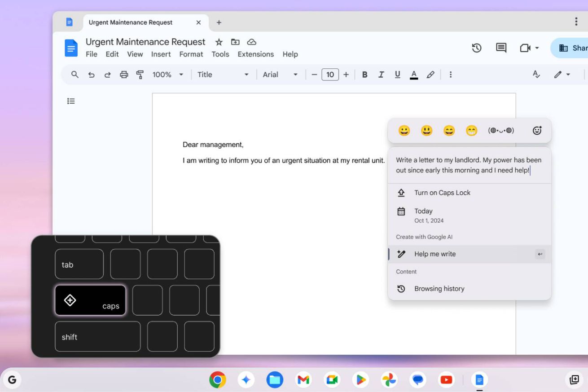The height and width of the screenshot is (392, 588).
Task: Open emoji picker smiley-plus icon
Action: pyautogui.click(x=537, y=131)
